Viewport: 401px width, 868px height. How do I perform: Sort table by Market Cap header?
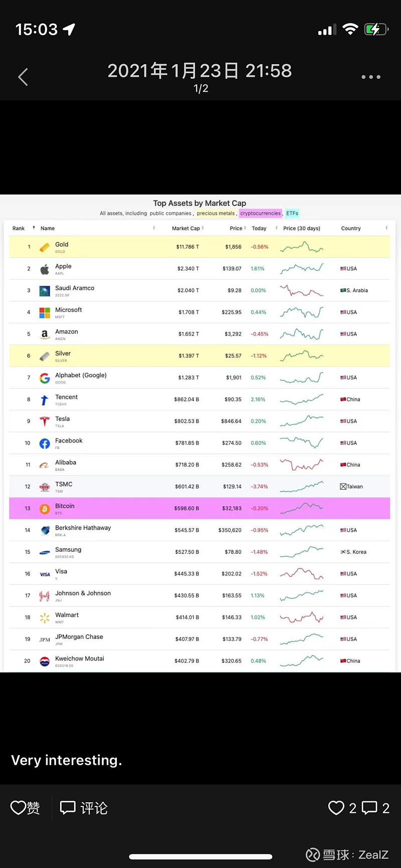click(186, 229)
